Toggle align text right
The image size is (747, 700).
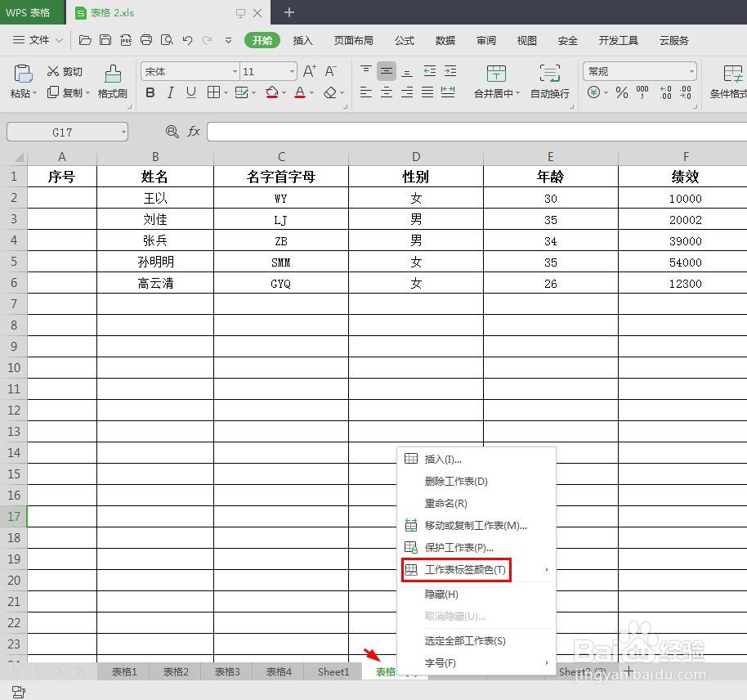(x=407, y=92)
